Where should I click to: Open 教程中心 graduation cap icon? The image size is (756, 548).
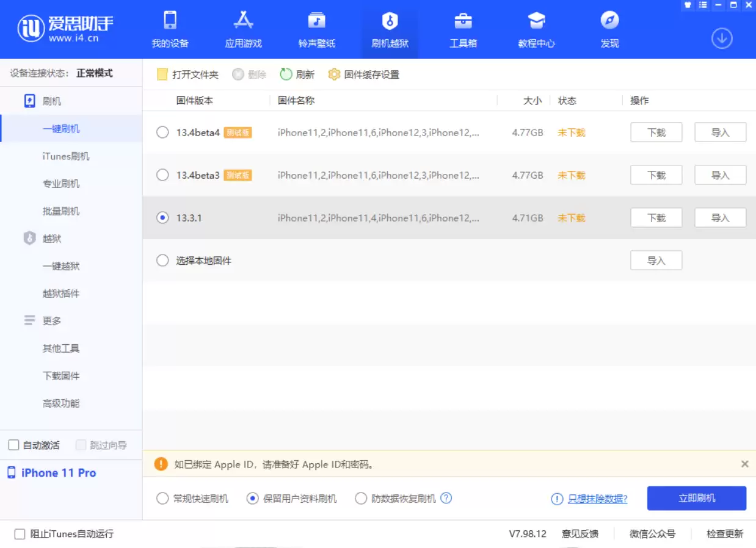click(x=536, y=21)
